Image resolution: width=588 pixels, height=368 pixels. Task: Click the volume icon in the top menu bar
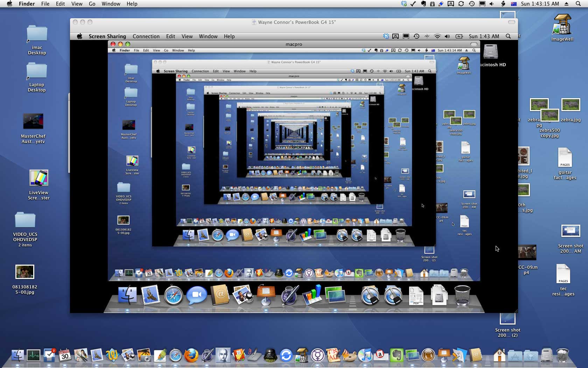coord(491,4)
